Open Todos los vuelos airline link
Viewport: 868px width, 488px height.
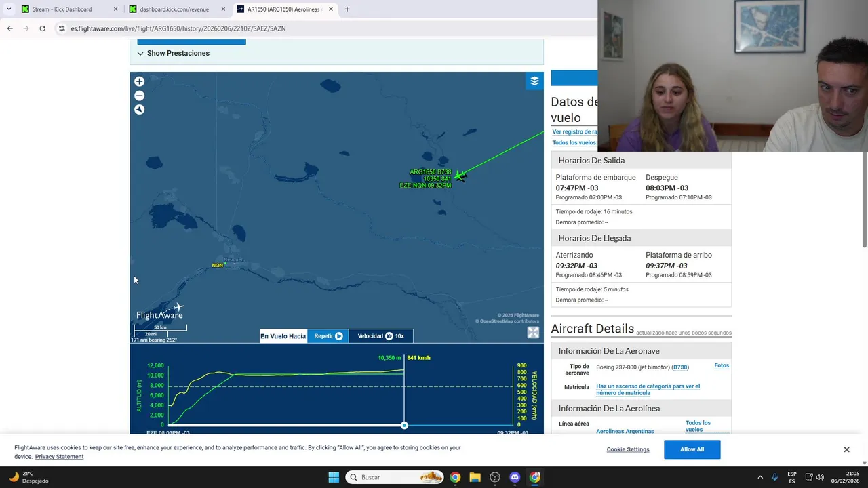698,426
